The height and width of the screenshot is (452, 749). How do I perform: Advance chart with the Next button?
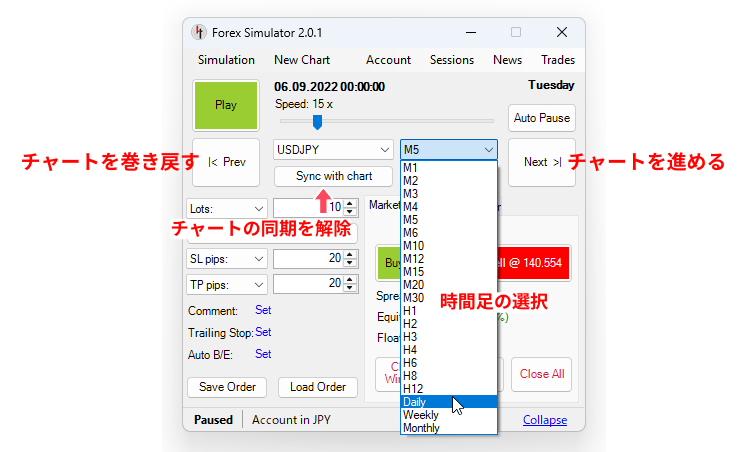(x=542, y=162)
